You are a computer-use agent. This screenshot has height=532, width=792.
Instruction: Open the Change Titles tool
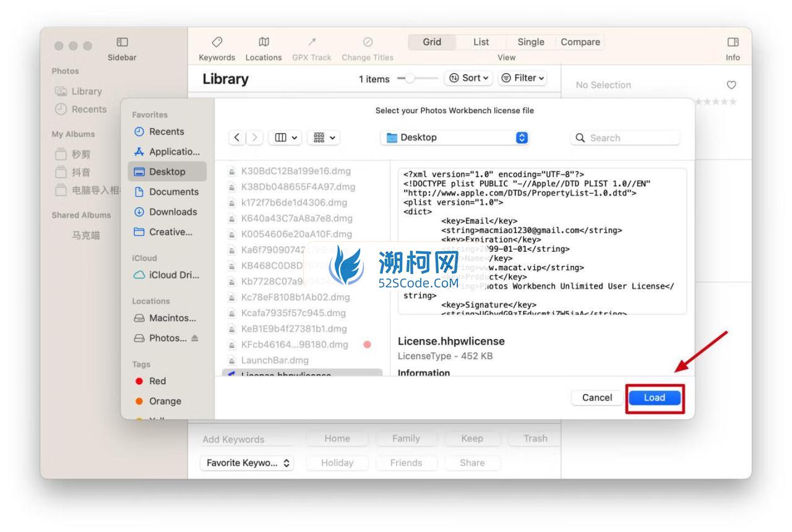[x=368, y=49]
